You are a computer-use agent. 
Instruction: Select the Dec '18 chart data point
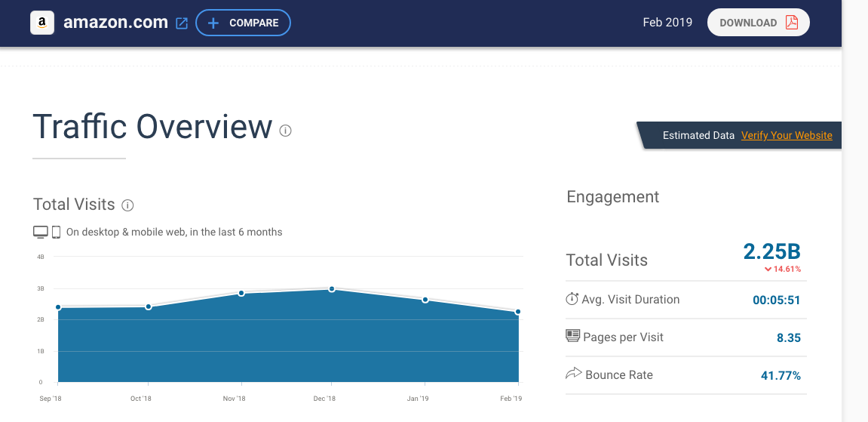tap(332, 289)
